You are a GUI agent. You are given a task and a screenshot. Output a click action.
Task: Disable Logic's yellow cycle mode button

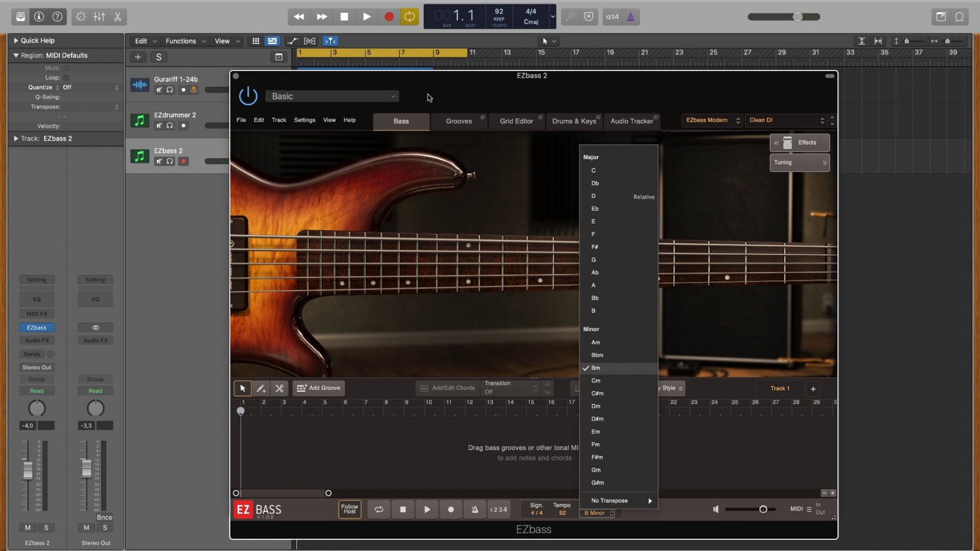coord(409,17)
